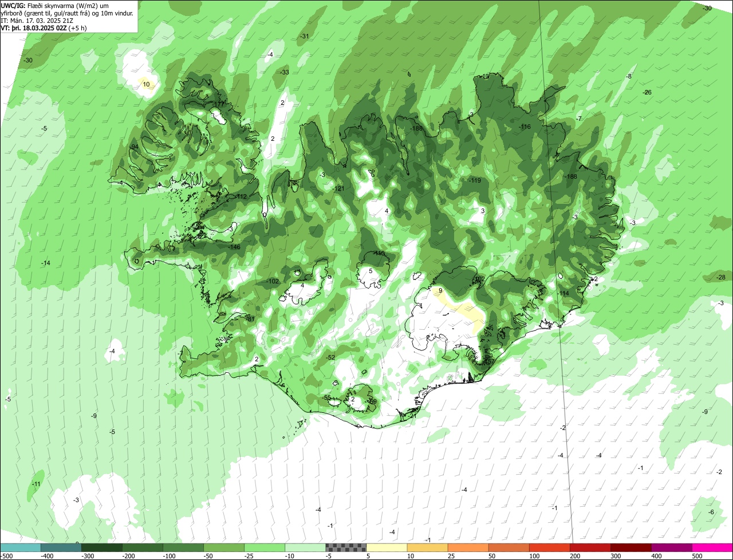Viewport: 733px width, 560px height.
Task: Click the orange swatch between 50 and 100
Action: click(x=509, y=548)
